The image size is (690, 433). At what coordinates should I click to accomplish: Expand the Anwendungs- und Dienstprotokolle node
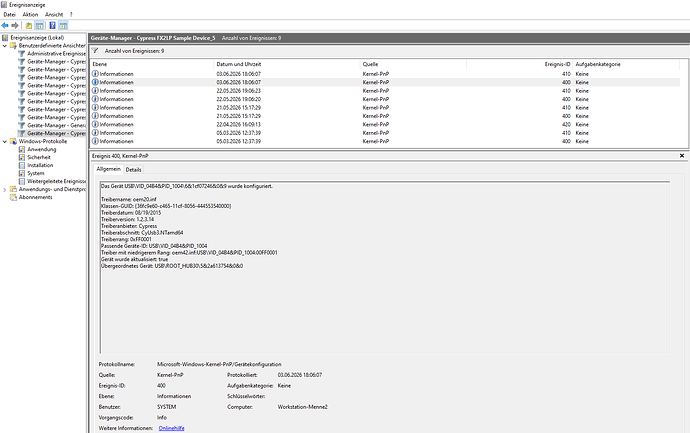[5, 190]
